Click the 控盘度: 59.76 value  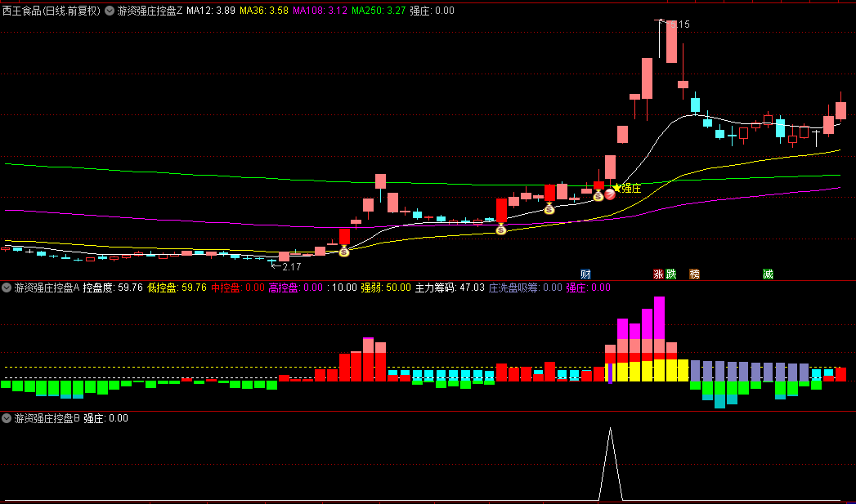click(x=113, y=288)
